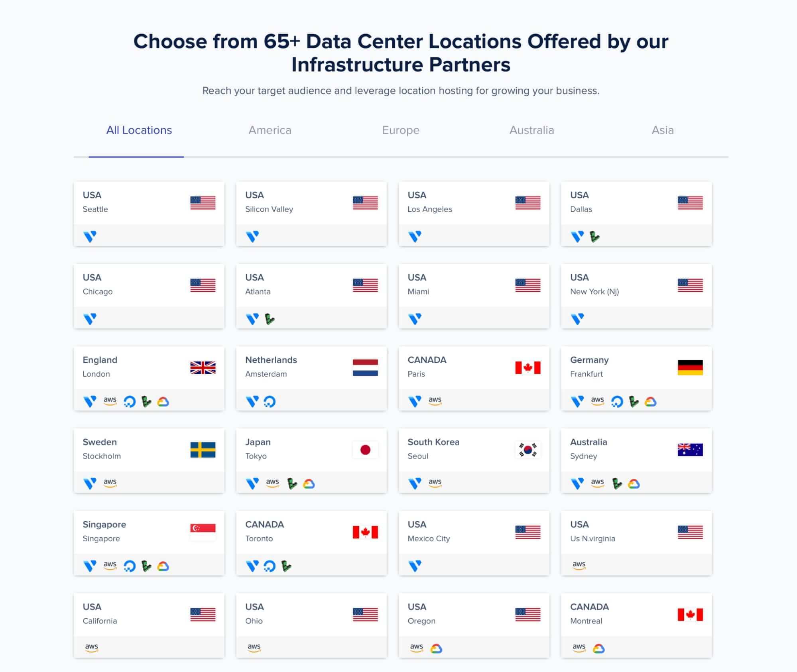The image size is (797, 672).
Task: Click the DigitalOcean icon in the Amsterdam card
Action: (270, 401)
